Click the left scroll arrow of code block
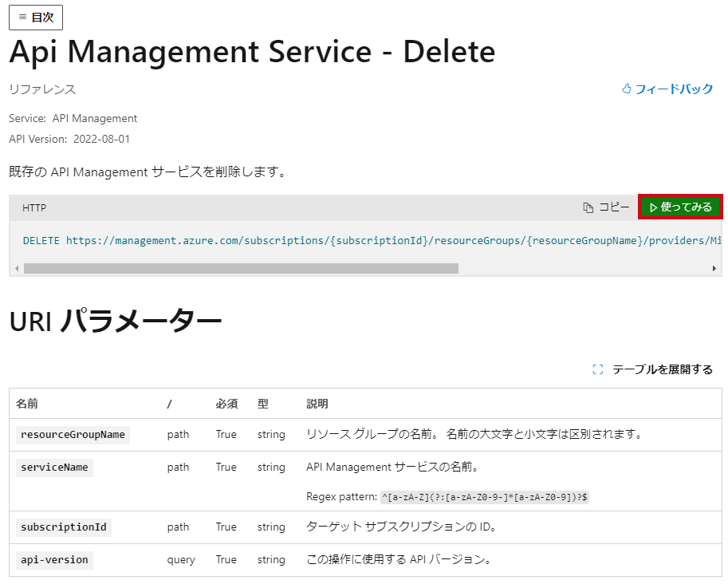 pyautogui.click(x=17, y=269)
